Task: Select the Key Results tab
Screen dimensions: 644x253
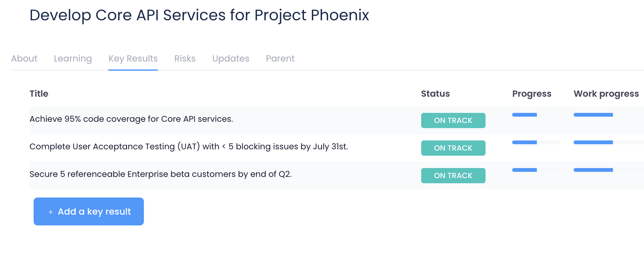Action: pyautogui.click(x=133, y=59)
